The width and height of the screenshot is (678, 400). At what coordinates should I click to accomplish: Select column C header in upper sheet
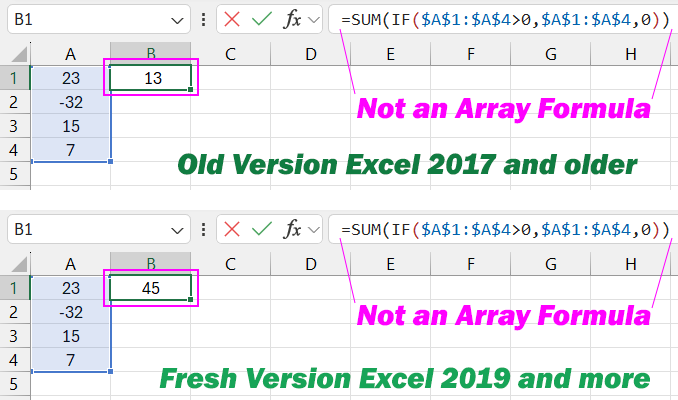tap(230, 52)
